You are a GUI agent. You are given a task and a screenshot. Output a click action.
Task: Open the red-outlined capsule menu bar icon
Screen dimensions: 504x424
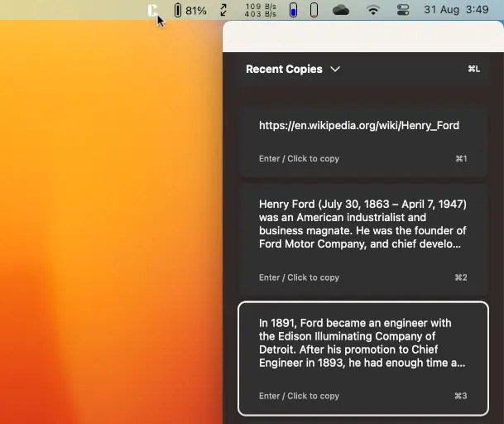[314, 10]
